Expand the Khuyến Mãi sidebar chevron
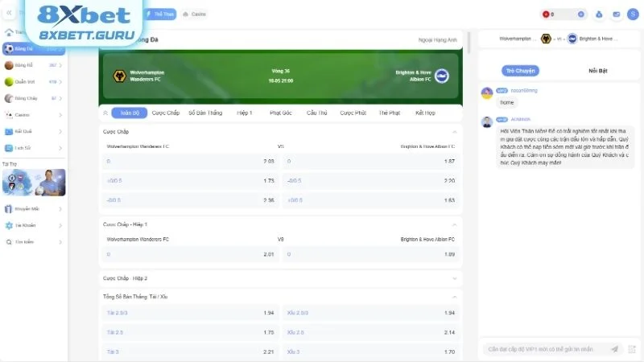644x362 pixels. tap(60, 209)
